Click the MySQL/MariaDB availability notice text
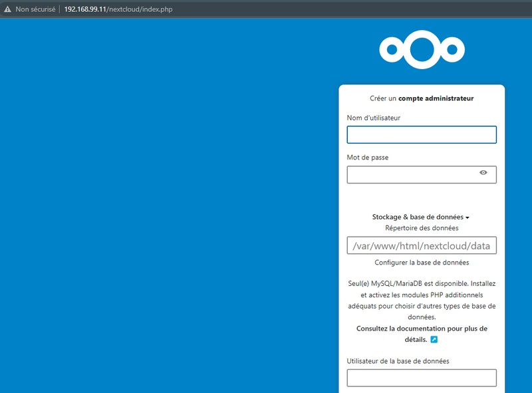The image size is (532, 393). pyautogui.click(x=422, y=295)
